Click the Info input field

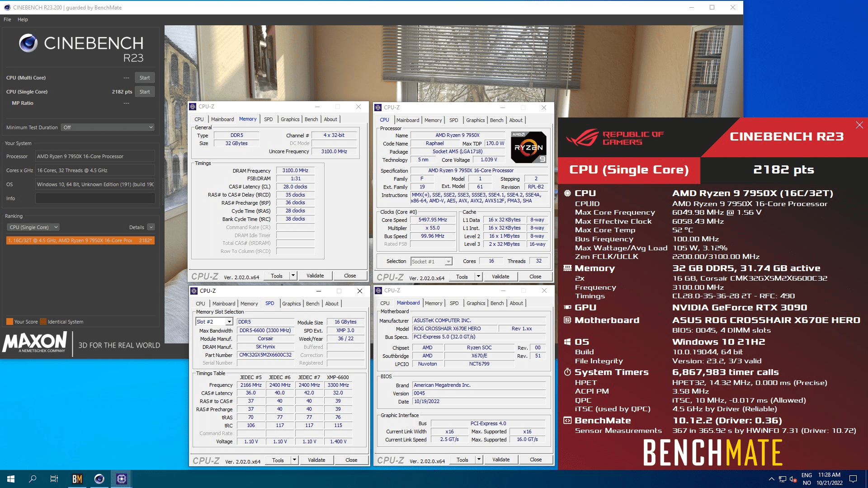pos(95,198)
